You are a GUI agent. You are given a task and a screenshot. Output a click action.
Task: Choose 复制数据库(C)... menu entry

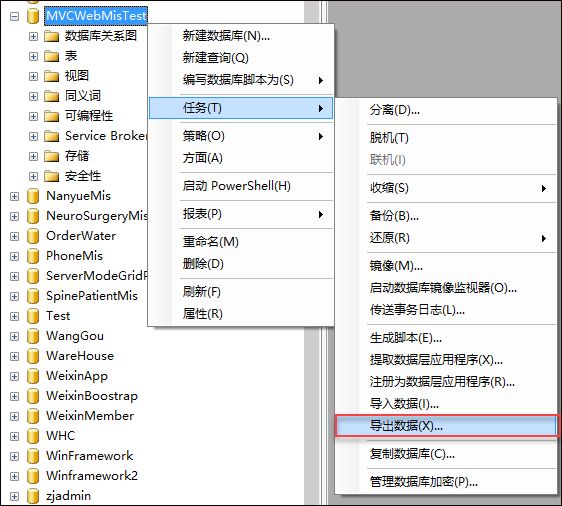[446, 454]
